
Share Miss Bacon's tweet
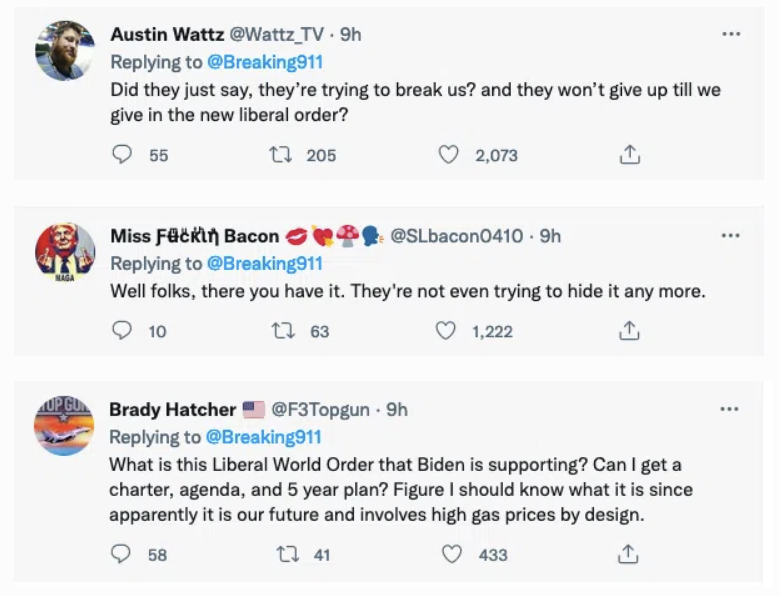629,330
